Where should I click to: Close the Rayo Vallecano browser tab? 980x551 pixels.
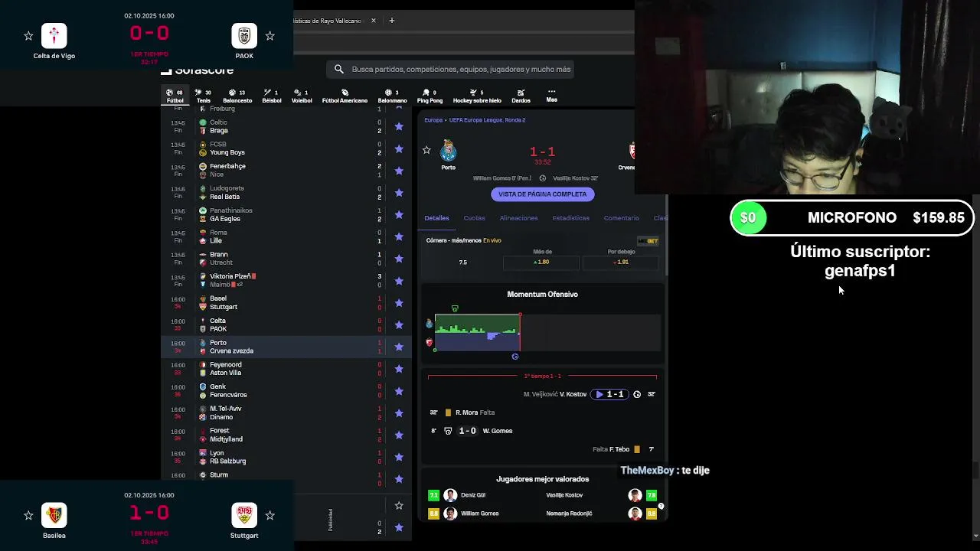point(374,21)
